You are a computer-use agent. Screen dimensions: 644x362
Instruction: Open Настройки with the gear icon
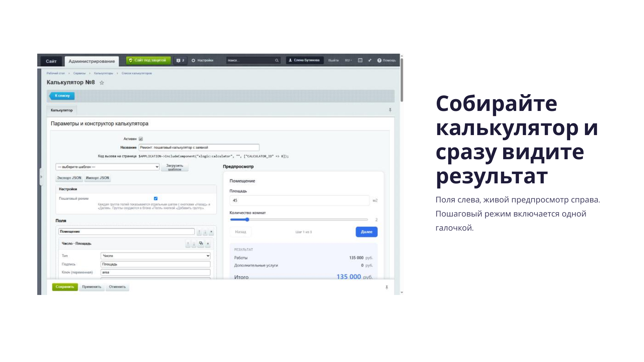[202, 60]
